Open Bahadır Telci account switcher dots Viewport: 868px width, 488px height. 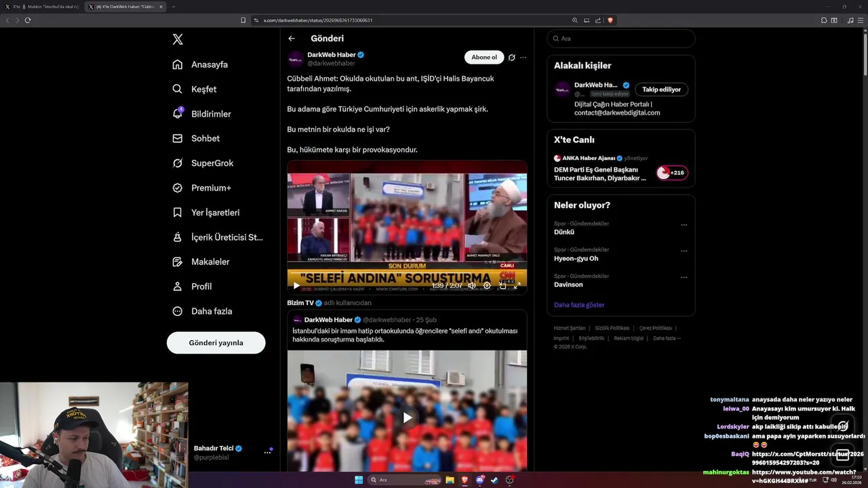coord(267,453)
